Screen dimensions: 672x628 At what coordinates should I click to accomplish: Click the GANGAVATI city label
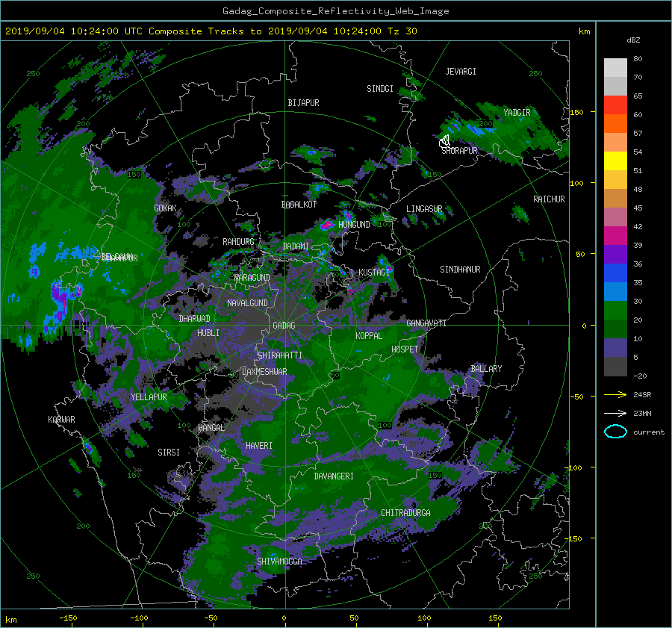tap(426, 323)
